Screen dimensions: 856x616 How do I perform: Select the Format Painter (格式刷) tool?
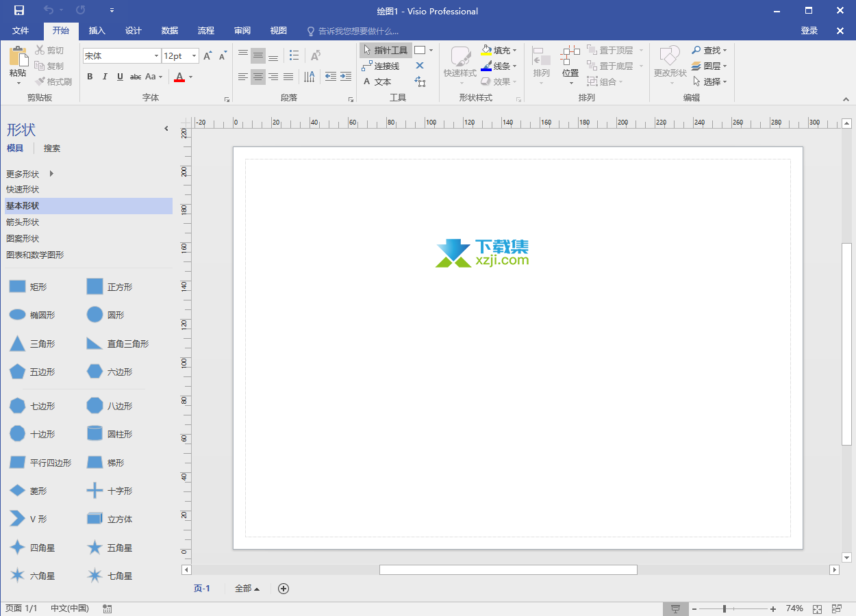pyautogui.click(x=53, y=81)
